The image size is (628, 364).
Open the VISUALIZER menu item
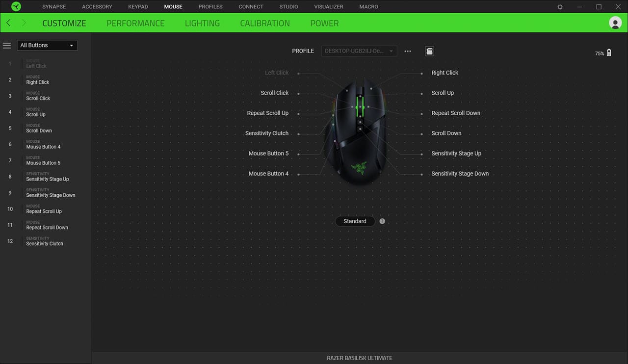328,6
